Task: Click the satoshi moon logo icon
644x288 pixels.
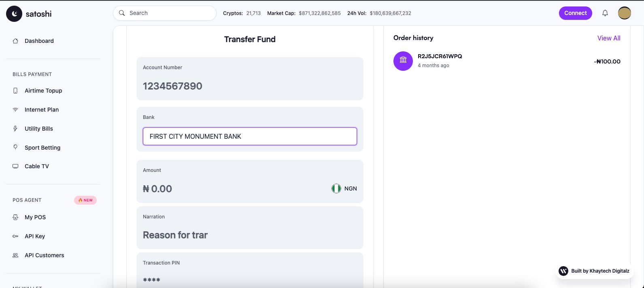Action: tap(14, 14)
